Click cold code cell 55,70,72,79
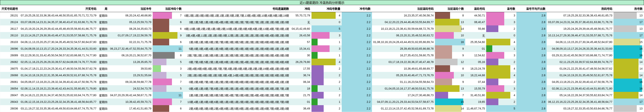Viewport: 644px width, 112px height. pyautogui.click(x=303, y=15)
